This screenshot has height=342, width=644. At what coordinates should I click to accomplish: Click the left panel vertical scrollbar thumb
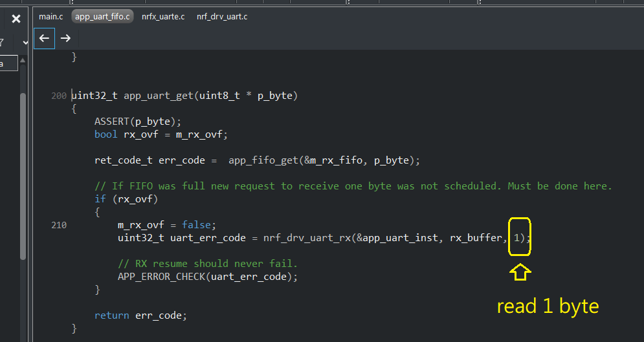pyautogui.click(x=23, y=175)
